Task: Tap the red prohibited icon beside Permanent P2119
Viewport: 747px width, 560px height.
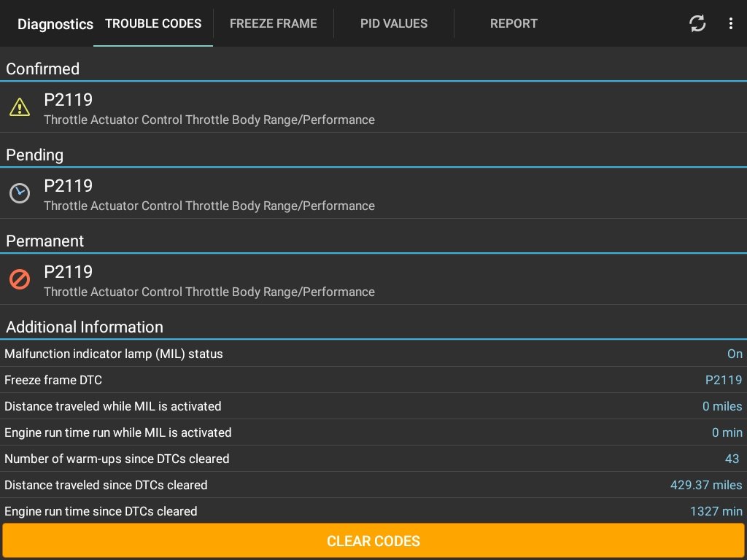Action: 20,279
